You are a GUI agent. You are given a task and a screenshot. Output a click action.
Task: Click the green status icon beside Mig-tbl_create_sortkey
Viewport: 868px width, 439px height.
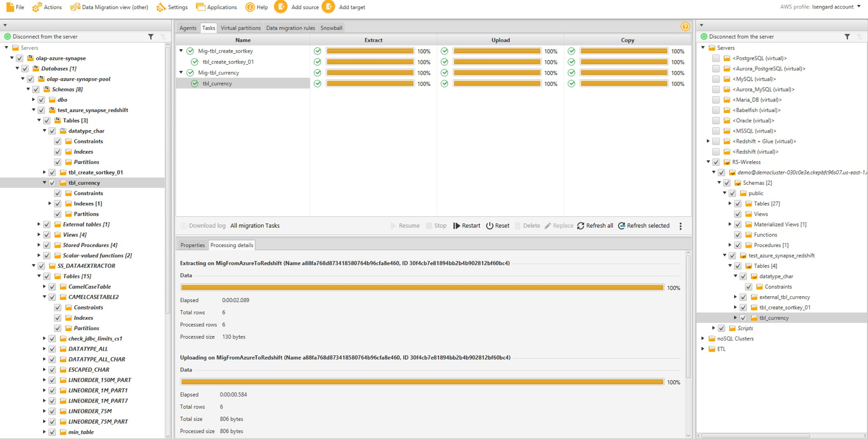point(190,51)
